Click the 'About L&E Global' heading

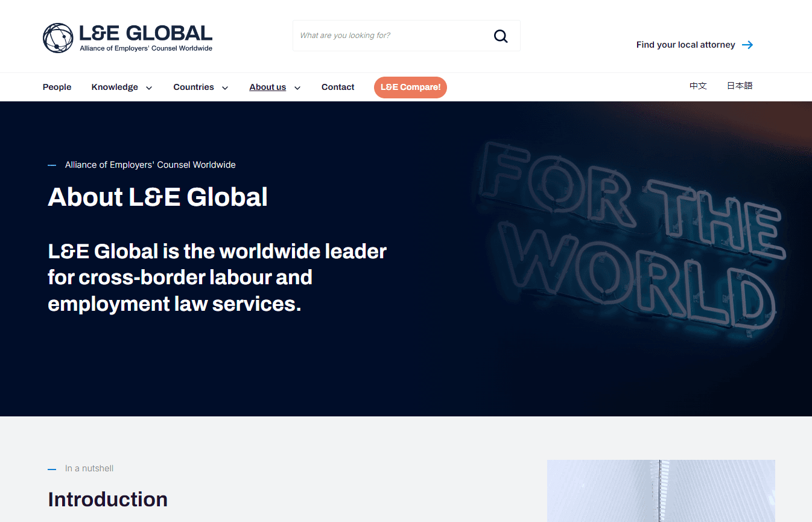click(157, 197)
